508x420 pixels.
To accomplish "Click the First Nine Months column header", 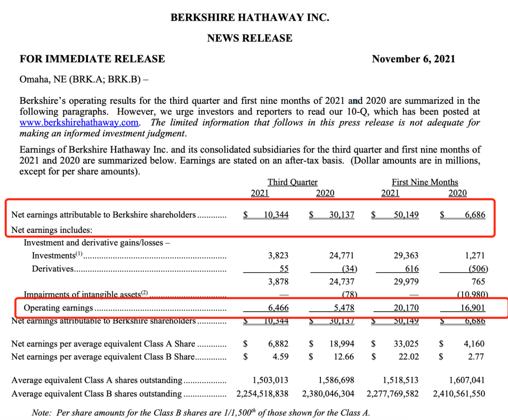I will pyautogui.click(x=424, y=182).
